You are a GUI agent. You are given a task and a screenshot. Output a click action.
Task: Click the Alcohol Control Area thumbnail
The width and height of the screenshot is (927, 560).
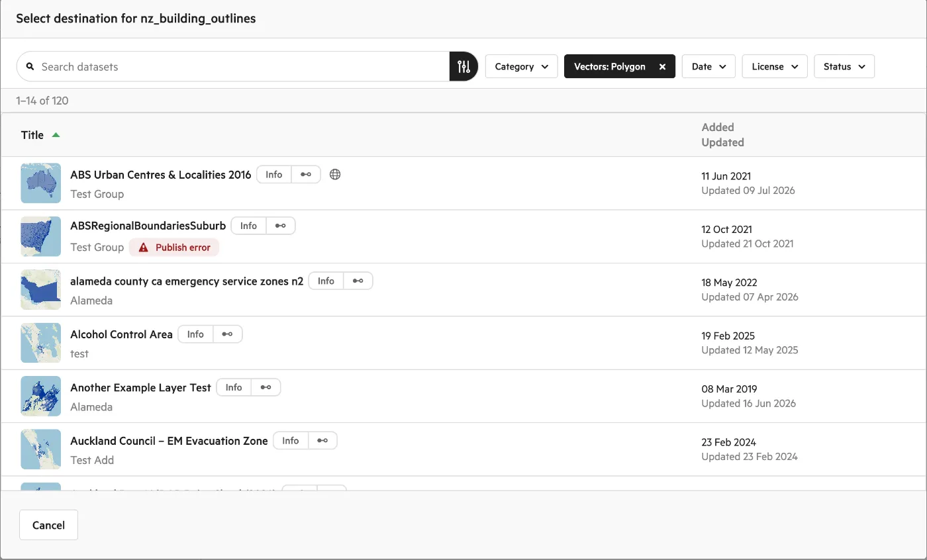pos(41,343)
